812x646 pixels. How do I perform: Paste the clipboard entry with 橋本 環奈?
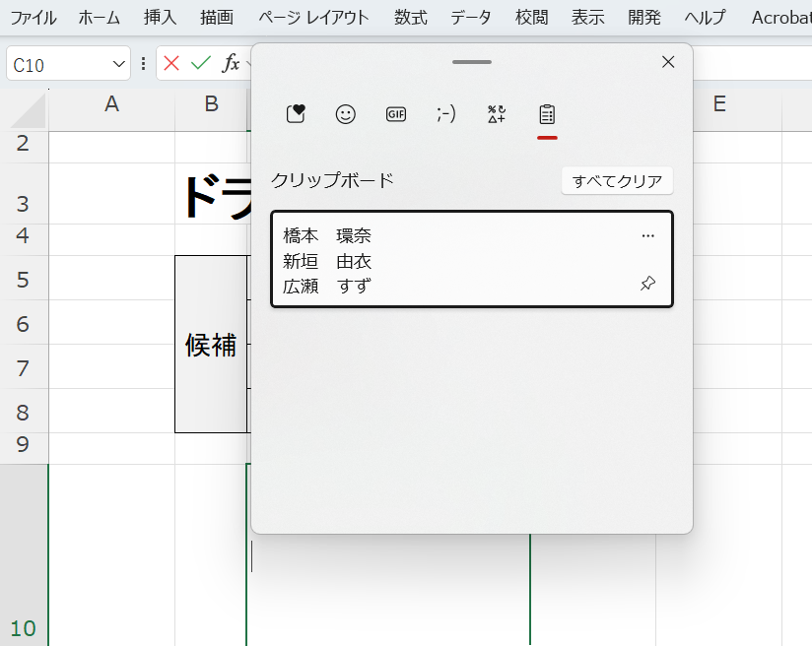[453, 260]
